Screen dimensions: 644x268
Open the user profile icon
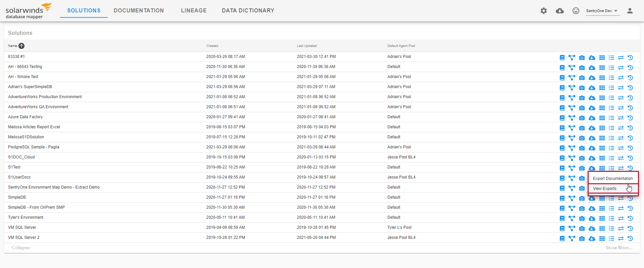tap(630, 11)
